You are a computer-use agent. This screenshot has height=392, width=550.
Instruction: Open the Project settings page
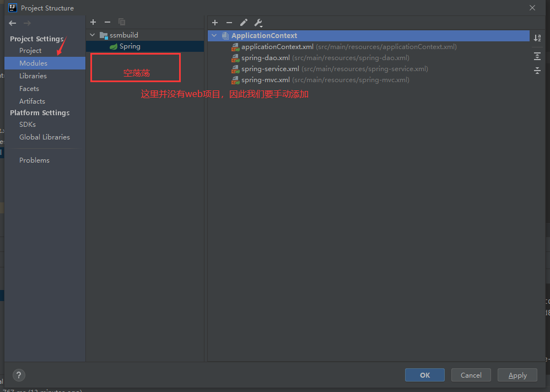(x=30, y=51)
